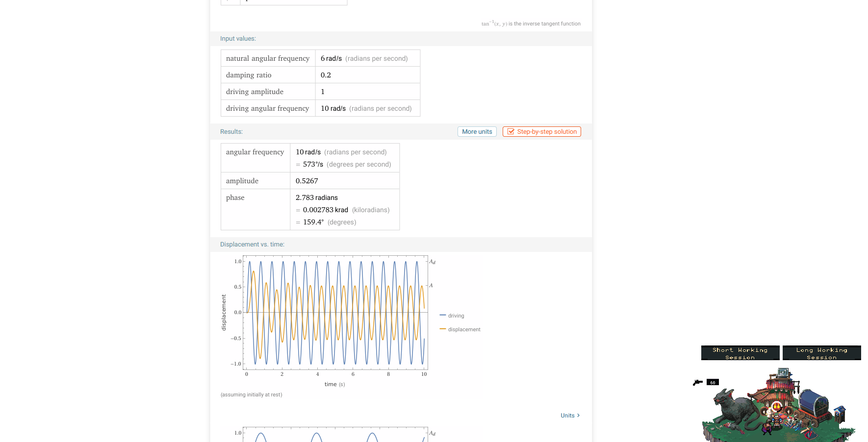
Task: Click the computer monitor atop the wagon house
Action: click(783, 372)
